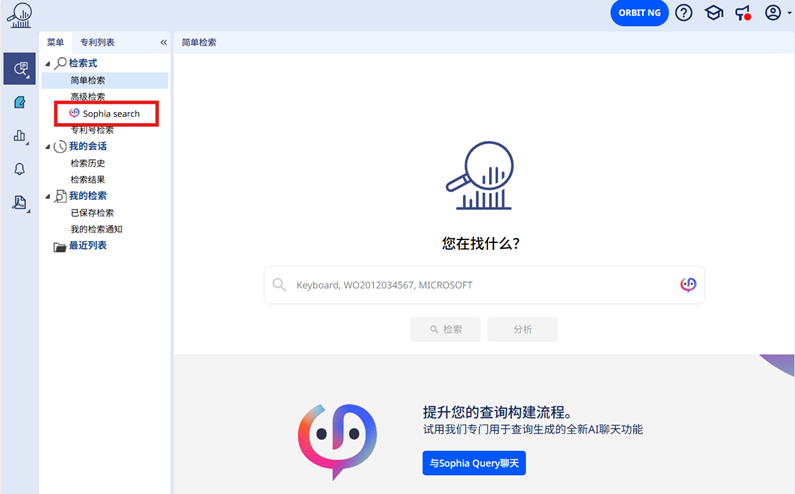The image size is (795, 494).
Task: Click the folder icon beside 最近列表
Action: [60, 247]
